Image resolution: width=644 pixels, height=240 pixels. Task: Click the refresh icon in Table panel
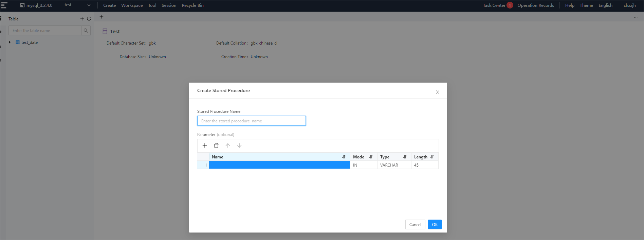89,19
